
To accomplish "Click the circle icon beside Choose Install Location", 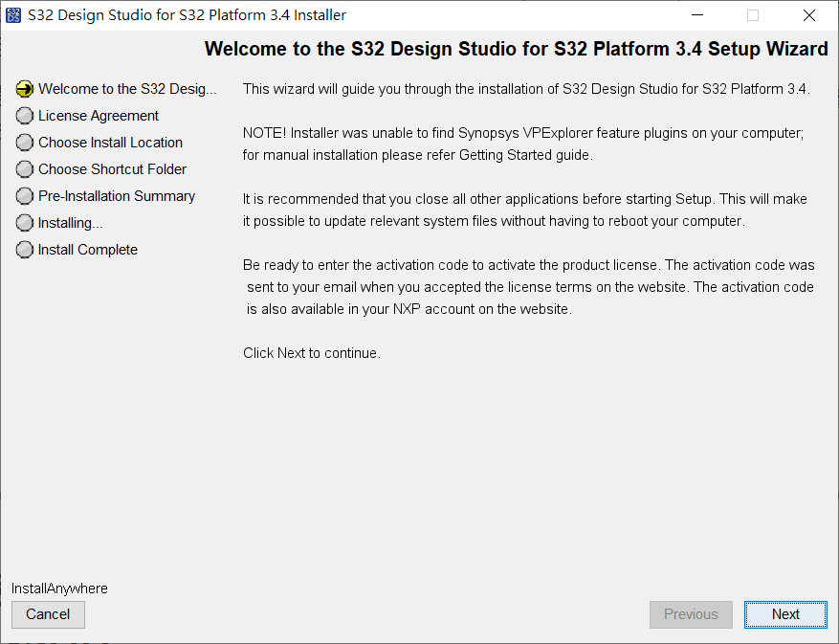I will [x=25, y=143].
